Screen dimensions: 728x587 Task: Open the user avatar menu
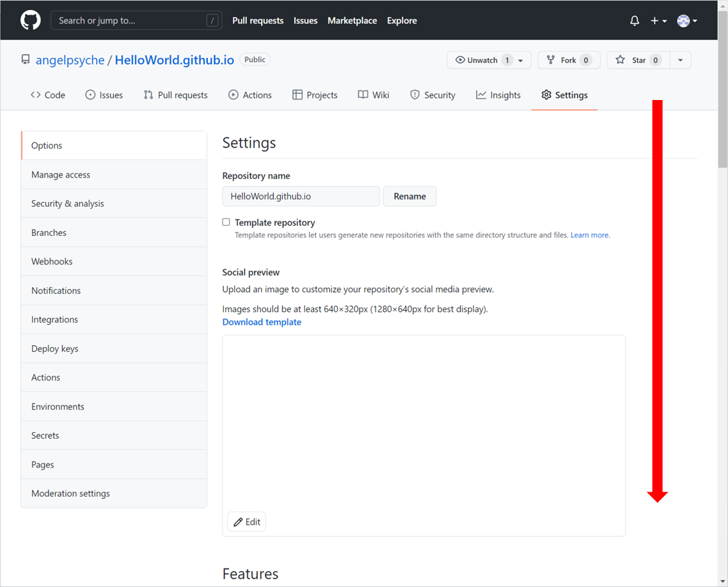687,21
